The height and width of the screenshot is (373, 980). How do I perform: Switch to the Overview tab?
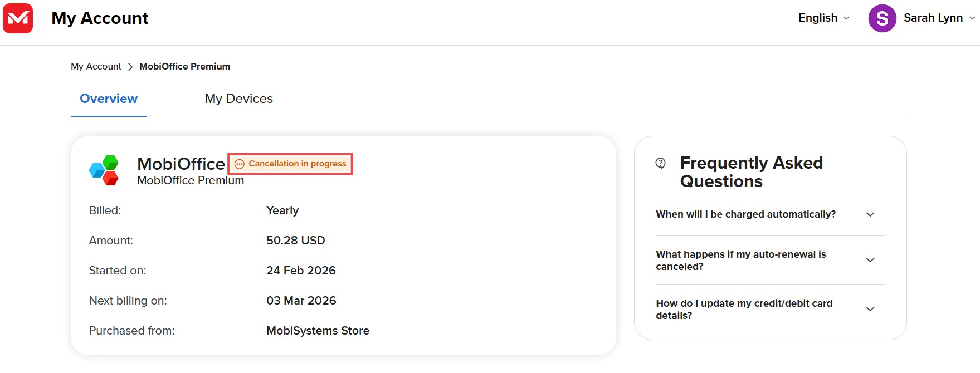[x=109, y=99]
